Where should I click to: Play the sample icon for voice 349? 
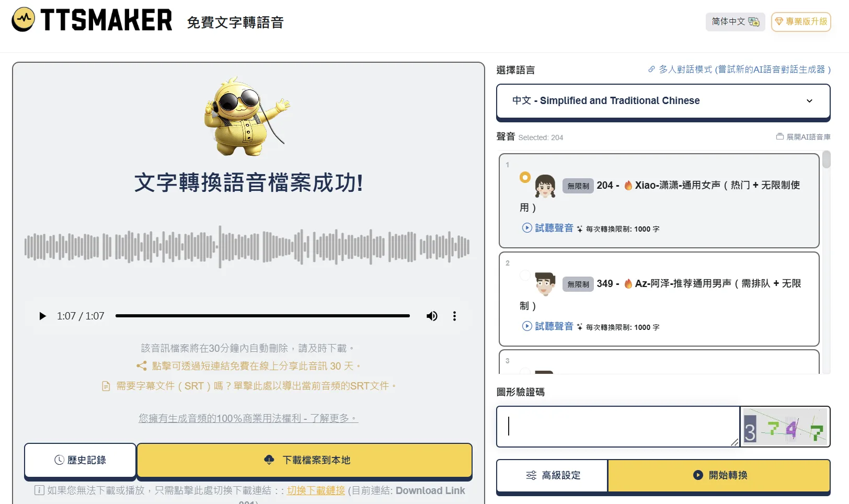tap(527, 326)
